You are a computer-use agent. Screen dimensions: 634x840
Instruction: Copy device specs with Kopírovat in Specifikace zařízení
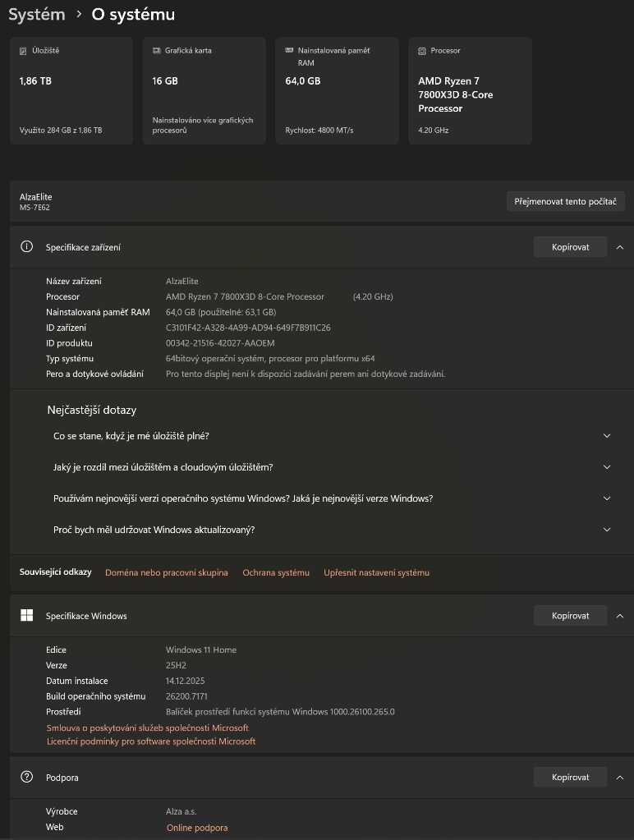(x=570, y=247)
